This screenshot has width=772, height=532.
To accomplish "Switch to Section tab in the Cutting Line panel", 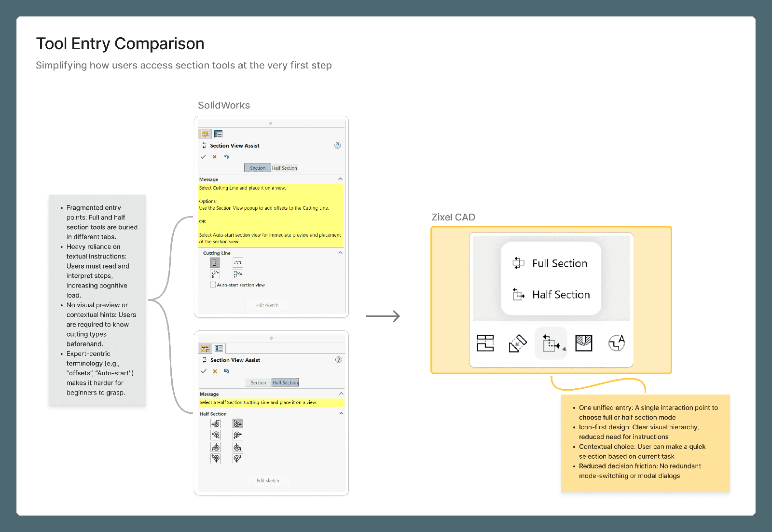I will click(258, 168).
